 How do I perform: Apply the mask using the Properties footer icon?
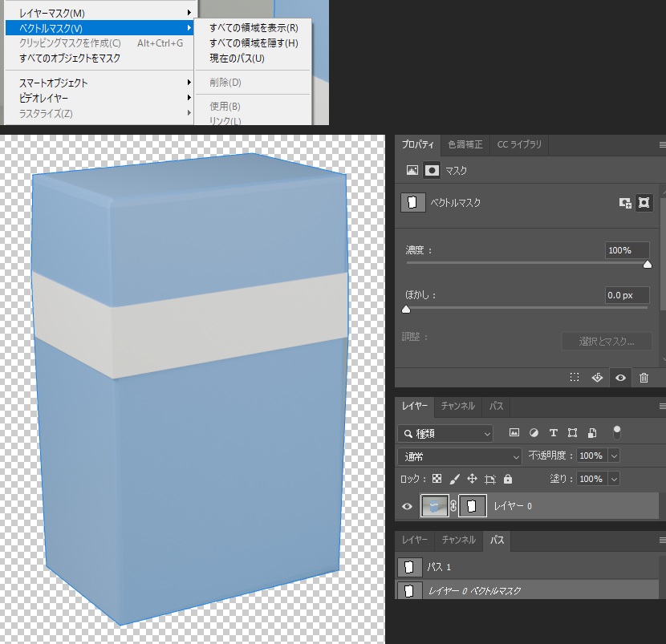[x=597, y=378]
